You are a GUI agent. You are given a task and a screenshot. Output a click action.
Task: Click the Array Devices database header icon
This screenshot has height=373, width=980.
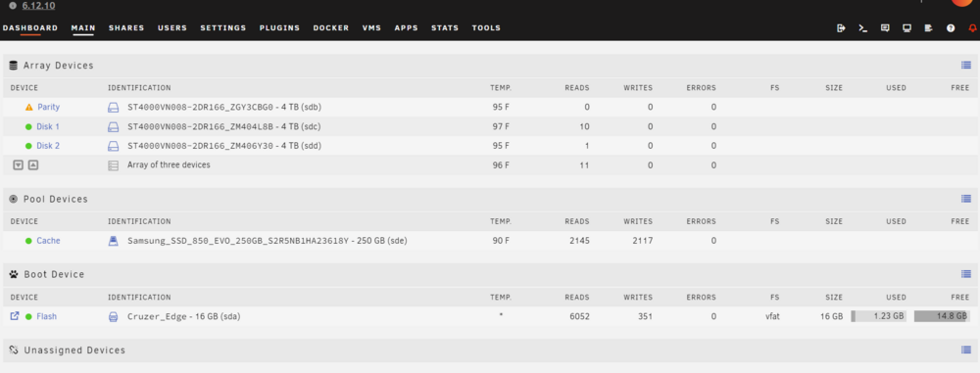pos(14,65)
